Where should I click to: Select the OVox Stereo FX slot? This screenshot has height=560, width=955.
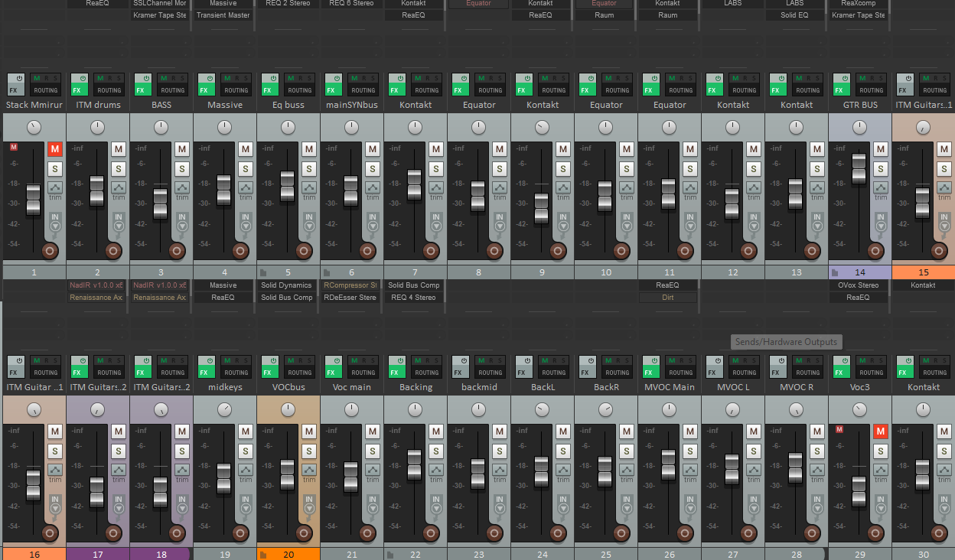tap(859, 285)
